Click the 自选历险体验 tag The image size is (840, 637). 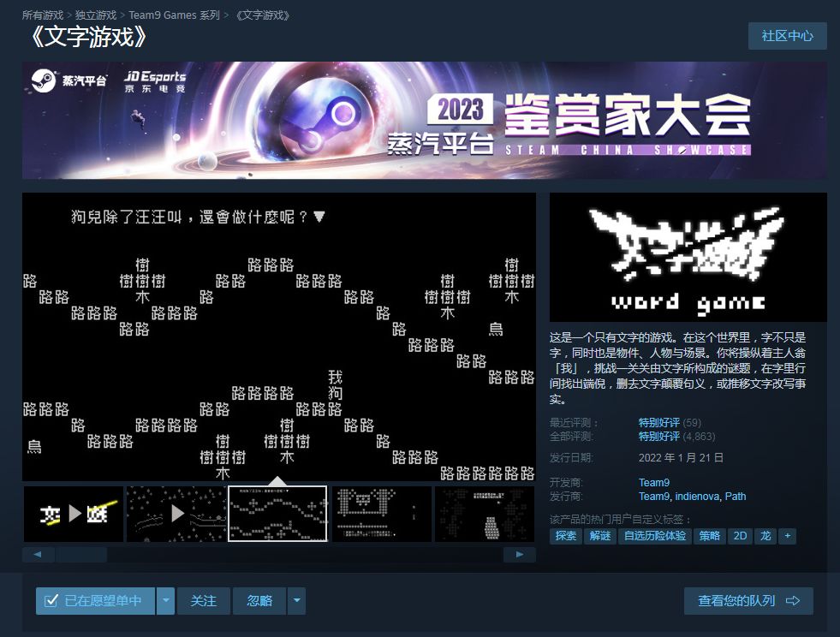[655, 536]
